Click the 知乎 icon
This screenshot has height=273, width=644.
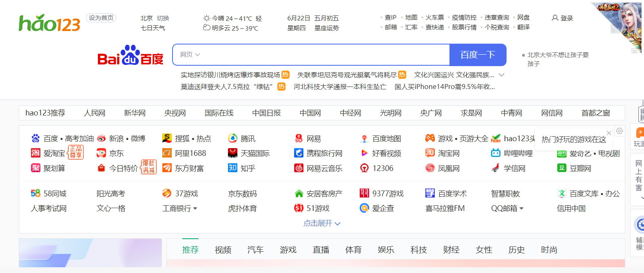point(232,168)
